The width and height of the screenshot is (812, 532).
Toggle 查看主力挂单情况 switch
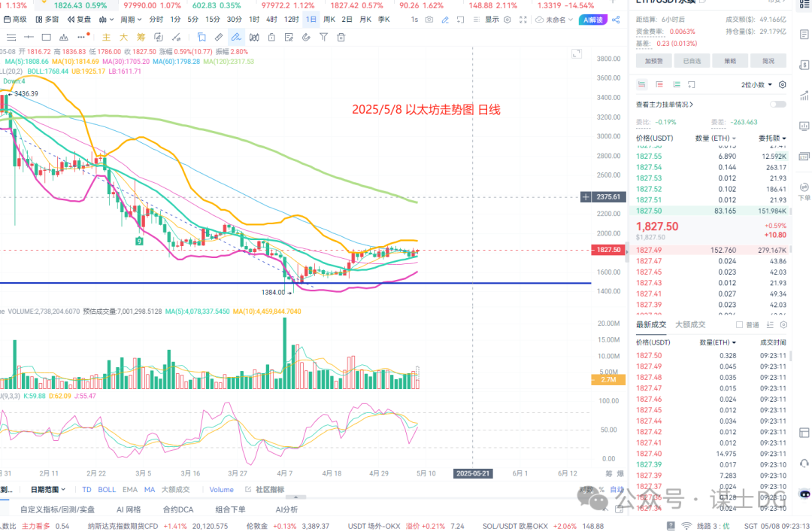point(778,105)
